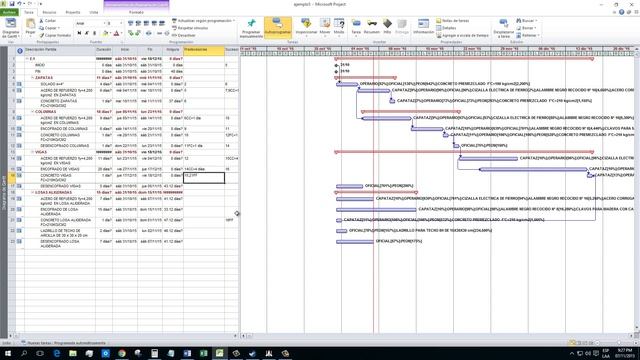The height and width of the screenshot is (360, 640).
Task: Switch to the Vista ribbon tab
Action: pyautogui.click(x=94, y=12)
